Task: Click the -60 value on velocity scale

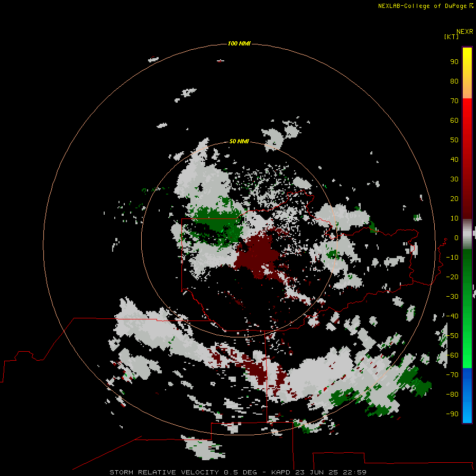Action: (452, 355)
